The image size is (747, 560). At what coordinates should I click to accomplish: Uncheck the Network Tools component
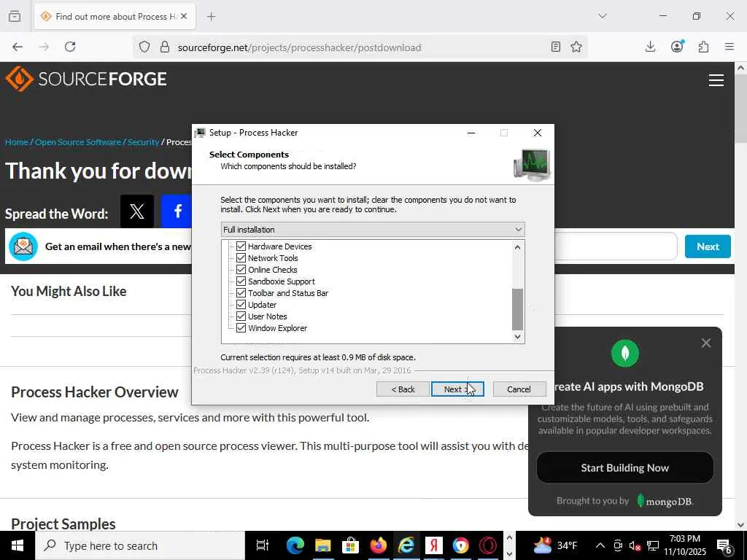tap(241, 258)
